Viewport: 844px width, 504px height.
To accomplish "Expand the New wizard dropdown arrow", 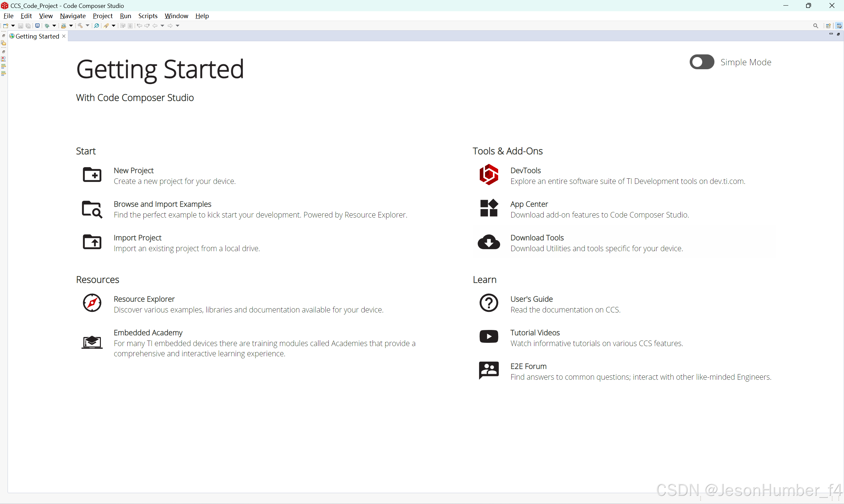I will pos(13,26).
